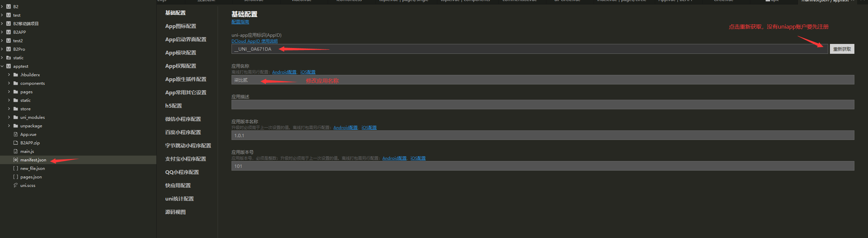868x238 pixels.
Task: Collapse the apptest project tree
Action: pyautogui.click(x=2, y=66)
